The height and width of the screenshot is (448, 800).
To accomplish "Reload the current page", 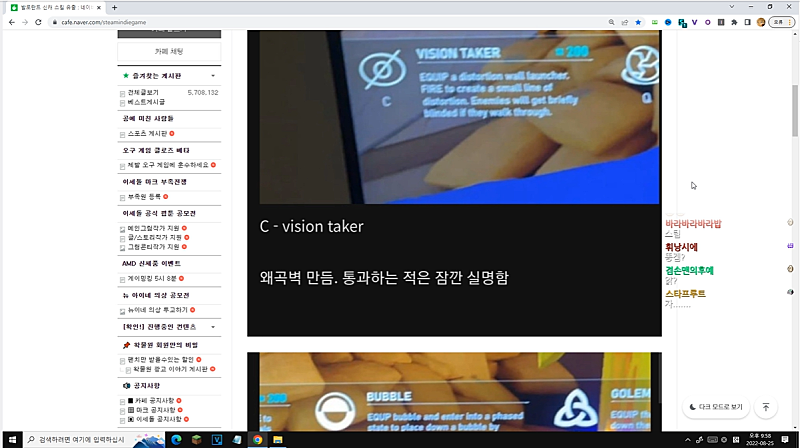I will tap(38, 22).
